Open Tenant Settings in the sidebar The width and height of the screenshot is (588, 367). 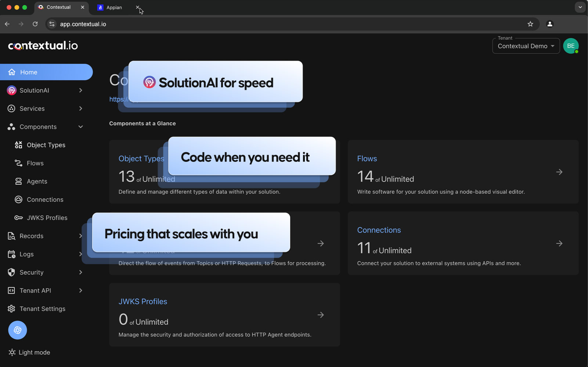(x=42, y=309)
